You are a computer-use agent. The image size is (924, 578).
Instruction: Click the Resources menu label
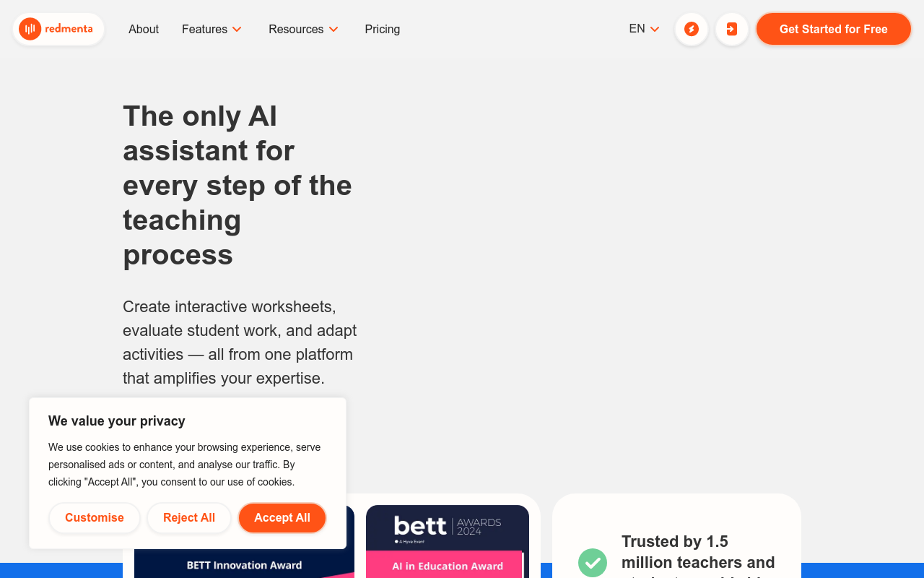(x=296, y=29)
